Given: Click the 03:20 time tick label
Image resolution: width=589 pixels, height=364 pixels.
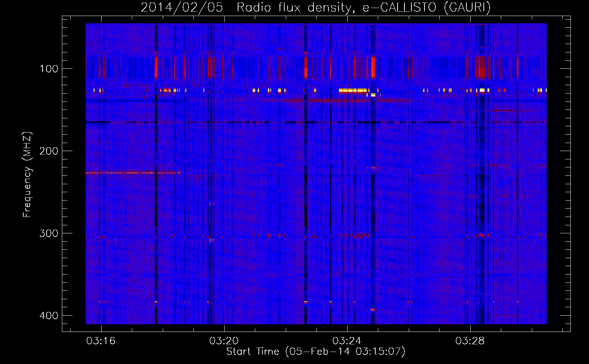Looking at the screenshot, I should (x=224, y=341).
